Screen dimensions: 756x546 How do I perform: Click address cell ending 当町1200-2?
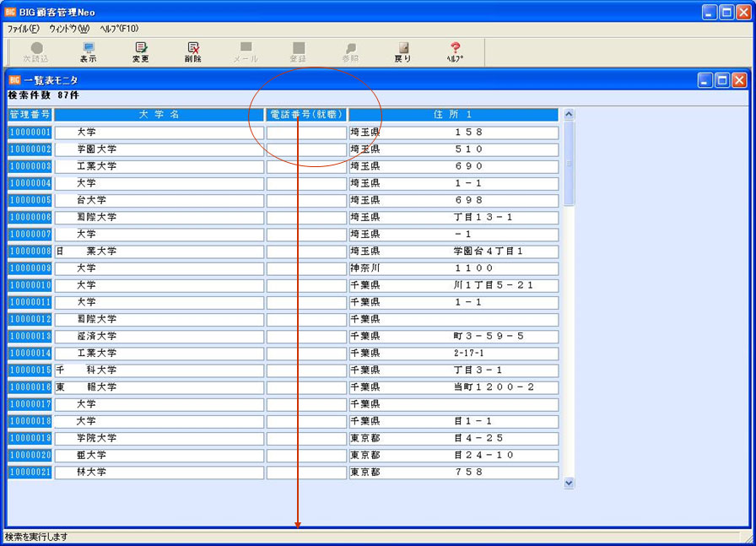454,387
